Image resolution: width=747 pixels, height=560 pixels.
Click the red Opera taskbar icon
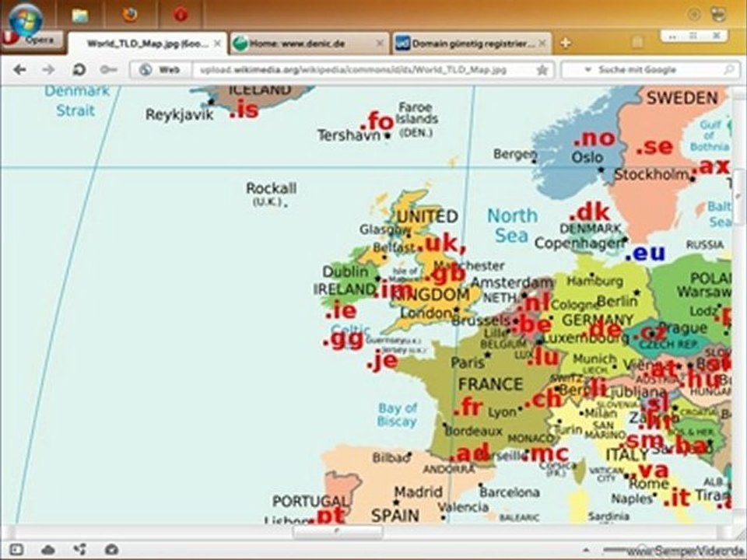pos(180,15)
